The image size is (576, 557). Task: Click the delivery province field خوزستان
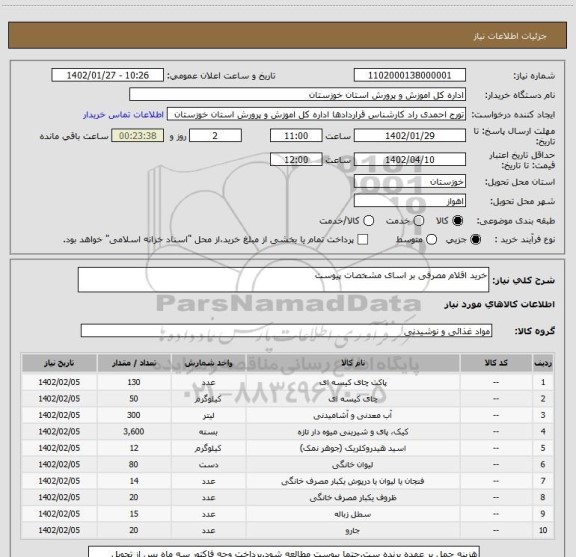point(410,182)
